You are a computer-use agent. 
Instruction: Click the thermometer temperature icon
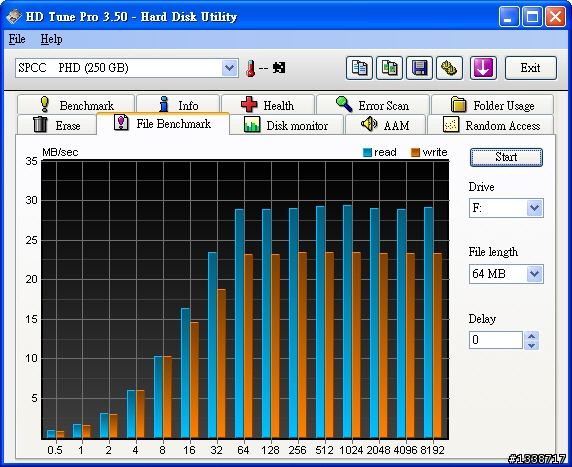(x=250, y=68)
